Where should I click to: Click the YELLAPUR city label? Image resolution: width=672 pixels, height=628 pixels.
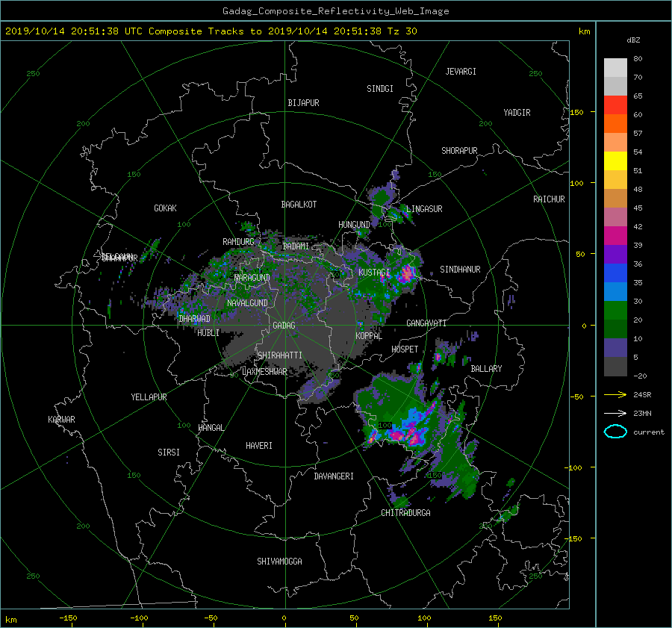click(149, 397)
